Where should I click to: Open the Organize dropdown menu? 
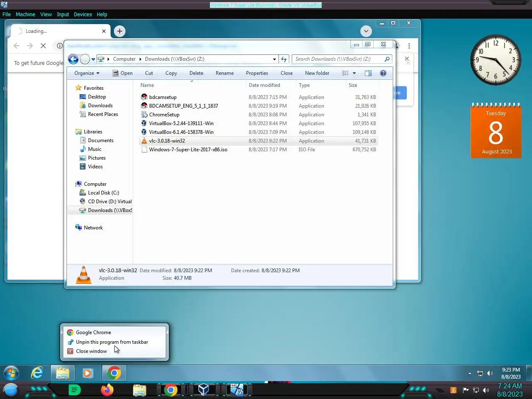pyautogui.click(x=87, y=73)
